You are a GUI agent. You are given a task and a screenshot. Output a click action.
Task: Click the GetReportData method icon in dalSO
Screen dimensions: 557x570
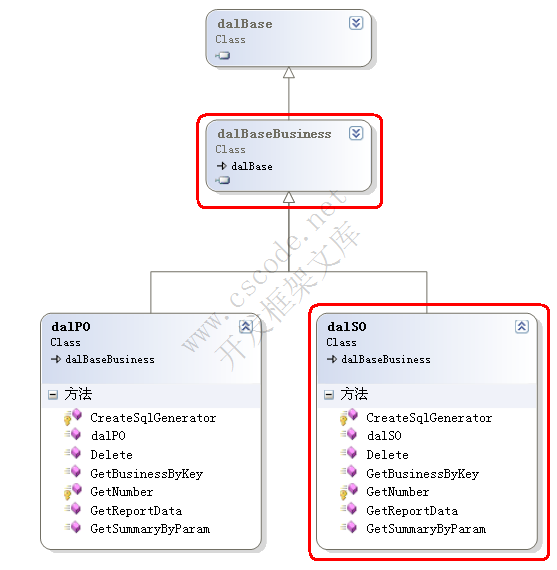pyautogui.click(x=349, y=509)
